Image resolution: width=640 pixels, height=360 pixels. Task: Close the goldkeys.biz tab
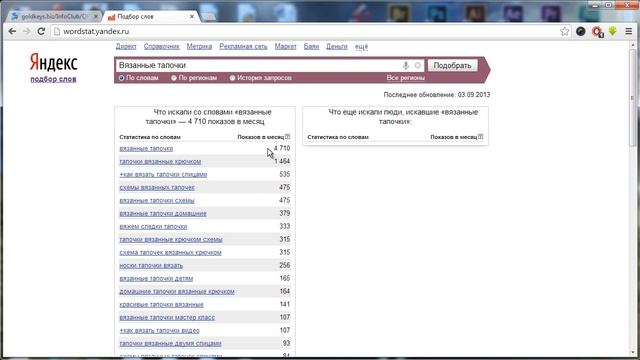[96, 17]
